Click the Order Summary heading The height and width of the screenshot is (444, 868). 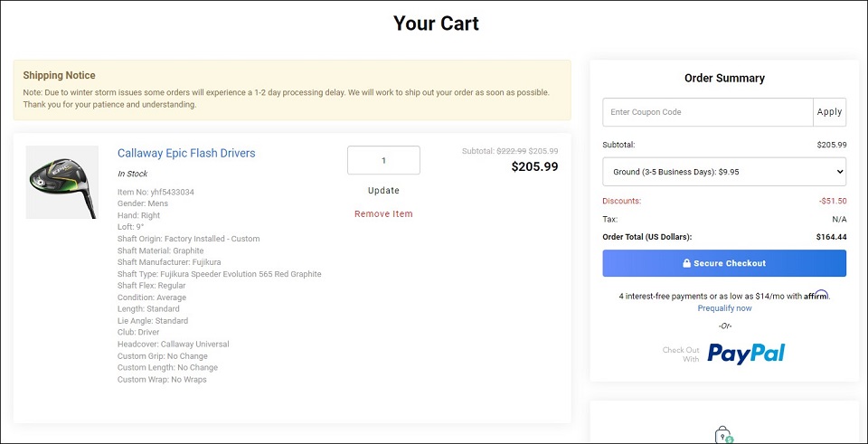pos(724,78)
